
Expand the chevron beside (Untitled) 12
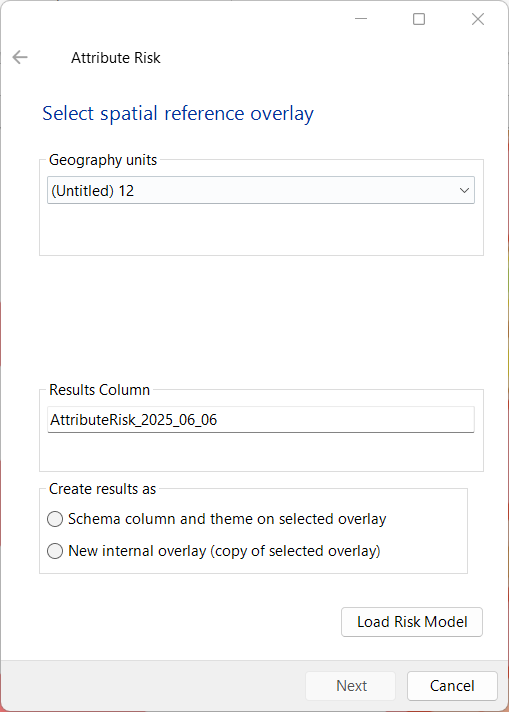pos(464,190)
